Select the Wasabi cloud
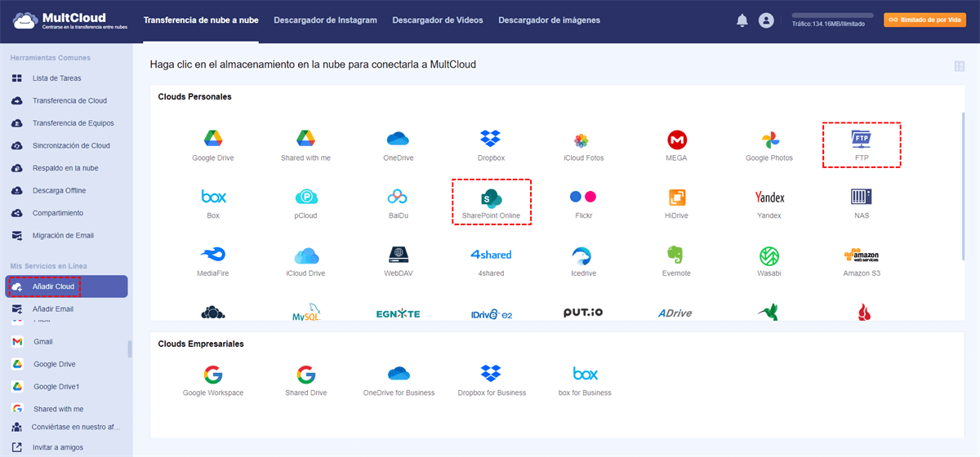 click(x=769, y=261)
